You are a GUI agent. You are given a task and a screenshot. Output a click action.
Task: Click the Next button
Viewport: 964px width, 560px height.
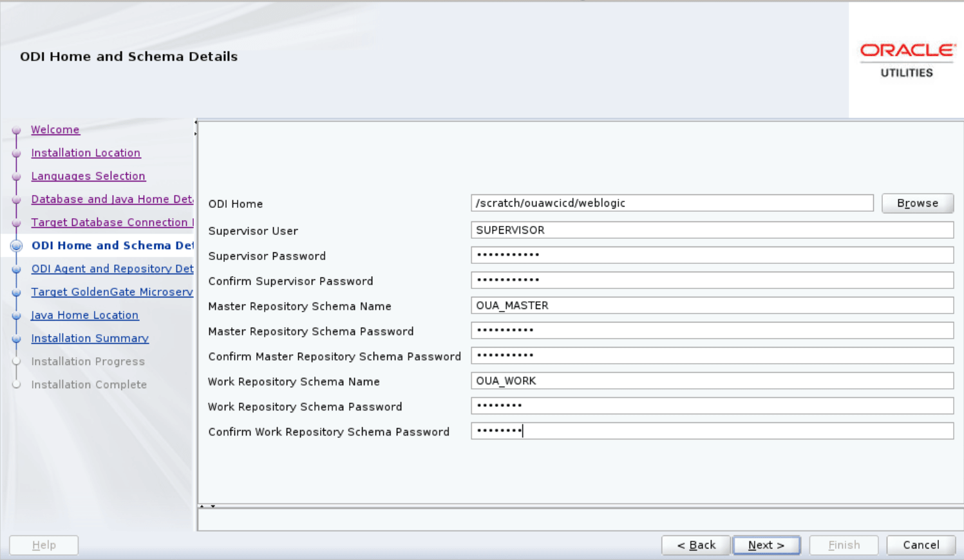coord(766,545)
